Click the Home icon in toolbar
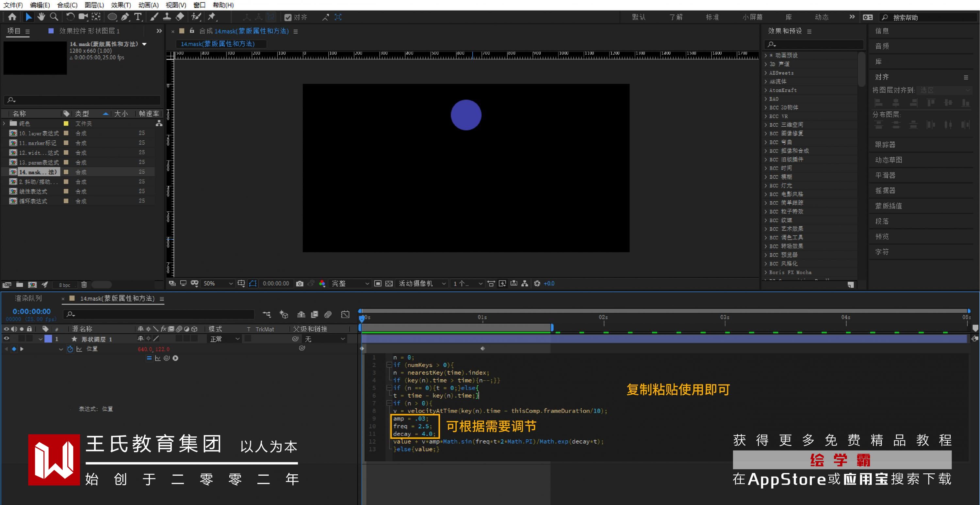The height and width of the screenshot is (505, 980). pos(12,17)
